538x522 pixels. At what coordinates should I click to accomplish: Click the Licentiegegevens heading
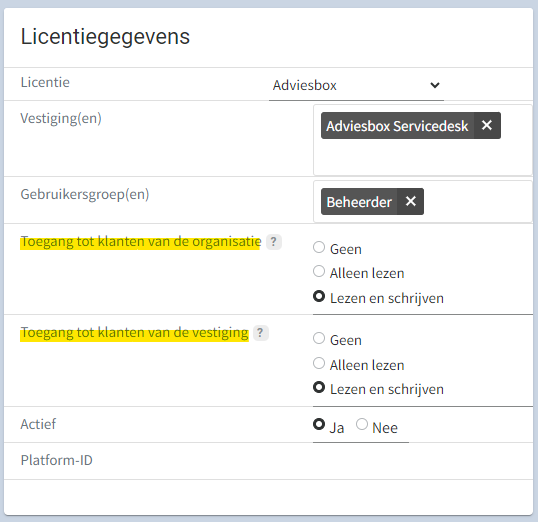(105, 37)
